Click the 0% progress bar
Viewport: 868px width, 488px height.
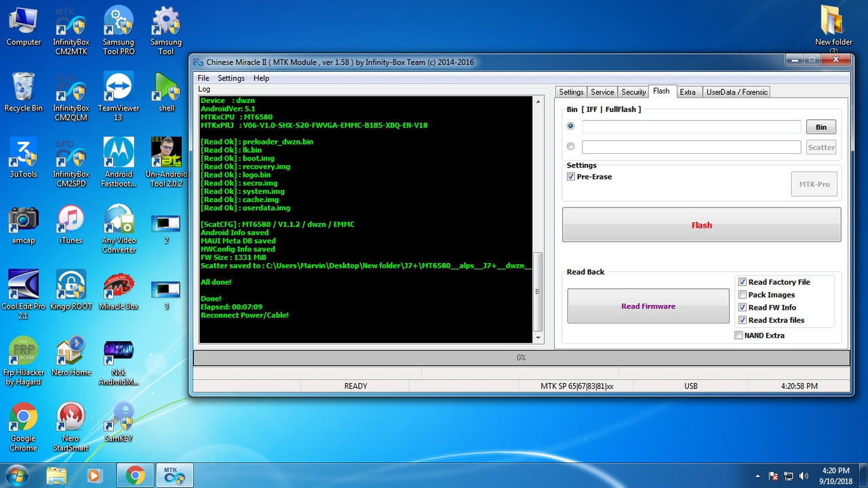521,358
